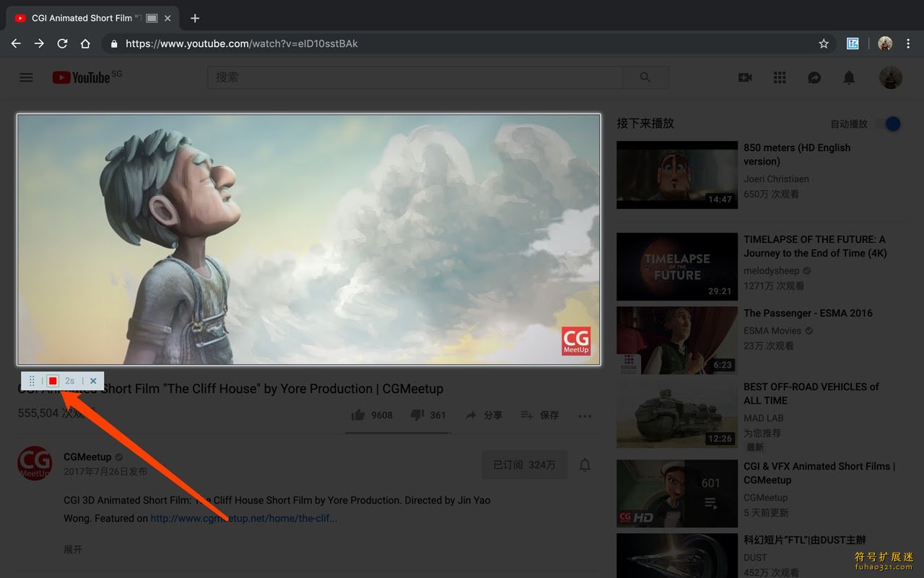
Task: Toggle the autoplay switch
Action: click(x=889, y=124)
